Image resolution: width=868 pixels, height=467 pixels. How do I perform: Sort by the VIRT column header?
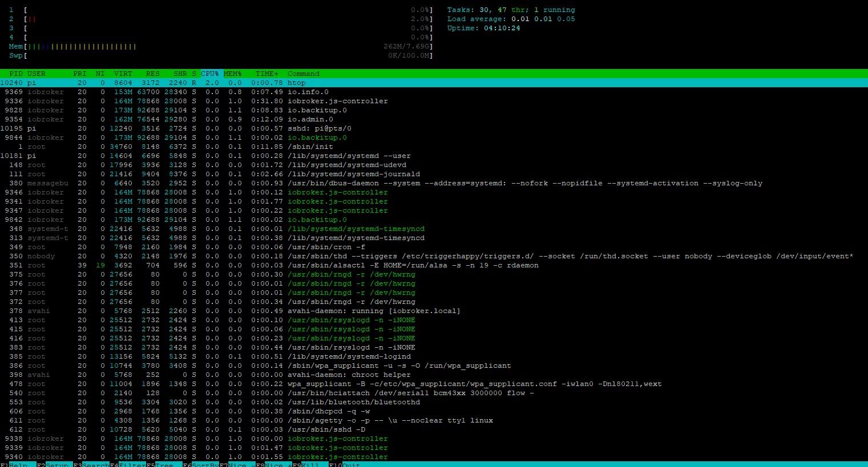pos(123,74)
